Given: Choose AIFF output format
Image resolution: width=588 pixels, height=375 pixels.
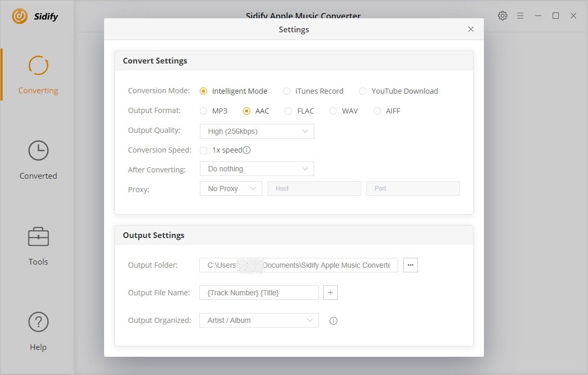Looking at the screenshot, I should pyautogui.click(x=377, y=111).
